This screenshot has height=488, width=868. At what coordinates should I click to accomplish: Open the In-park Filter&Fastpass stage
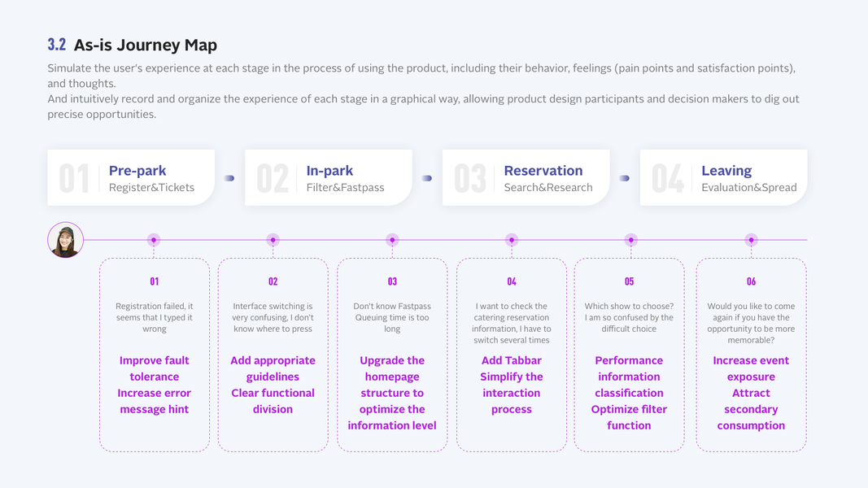click(329, 178)
